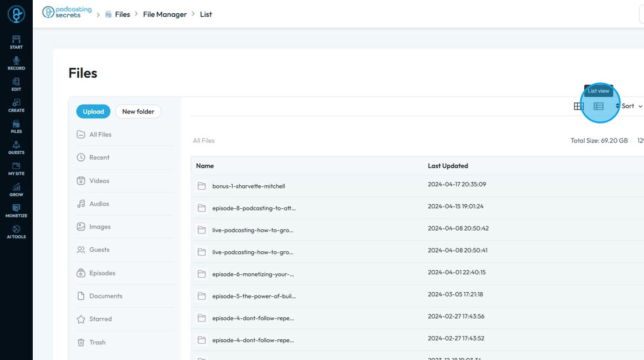
Task: Click folder icon for episode-6-monetizing-your
Action: pyautogui.click(x=202, y=274)
